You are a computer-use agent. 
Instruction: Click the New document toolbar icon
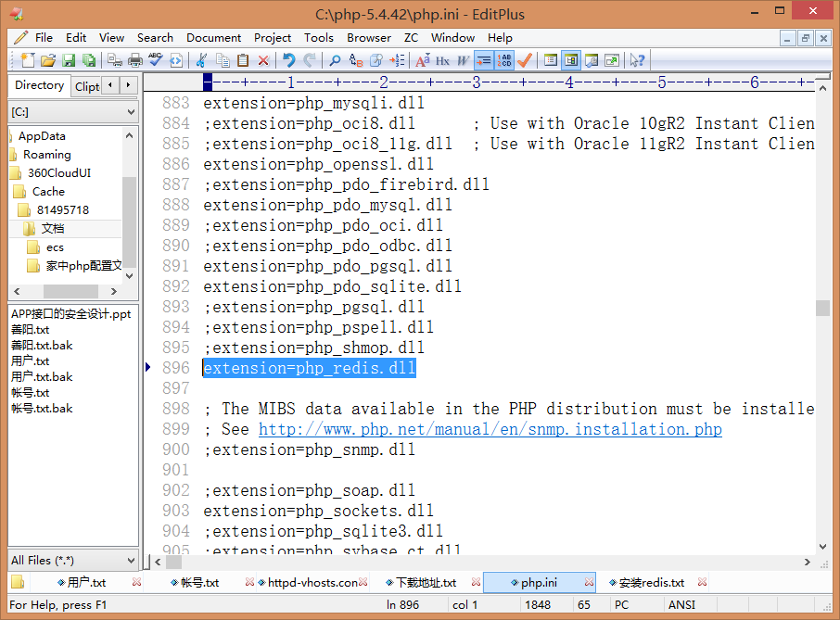tap(27, 60)
